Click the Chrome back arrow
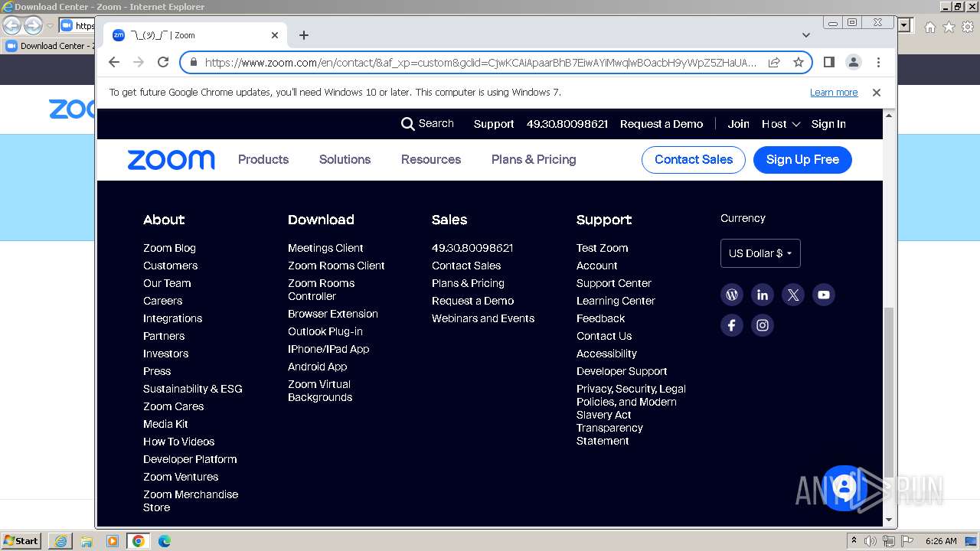 (114, 62)
